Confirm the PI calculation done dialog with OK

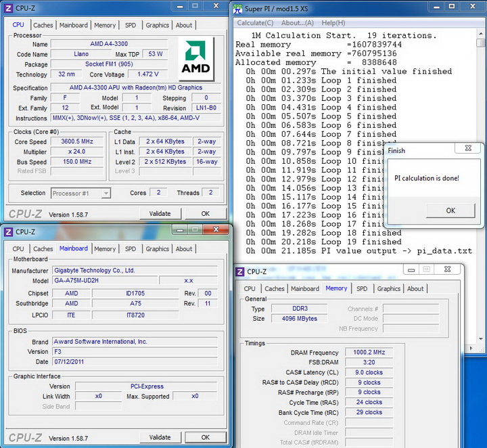pos(450,210)
